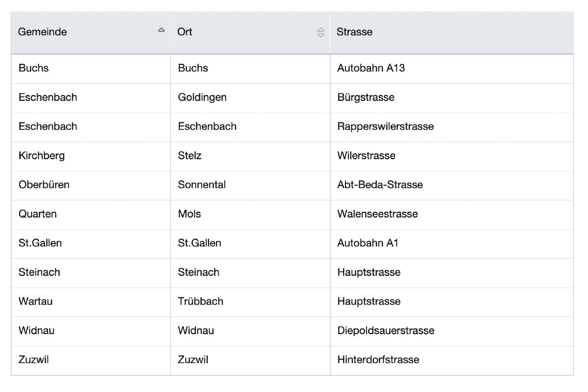This screenshot has width=588, height=392.
Task: Select the Mols cell
Action: click(190, 214)
